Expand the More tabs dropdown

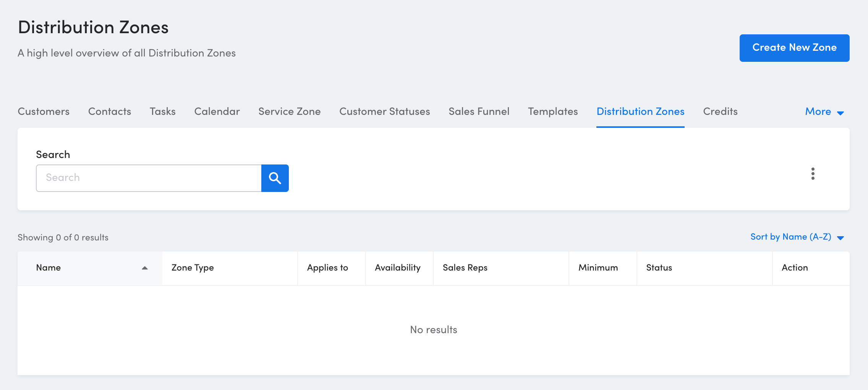point(824,112)
